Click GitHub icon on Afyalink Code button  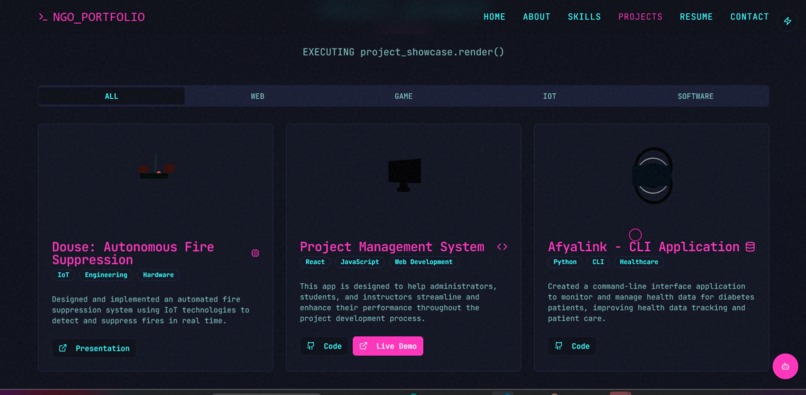point(559,346)
